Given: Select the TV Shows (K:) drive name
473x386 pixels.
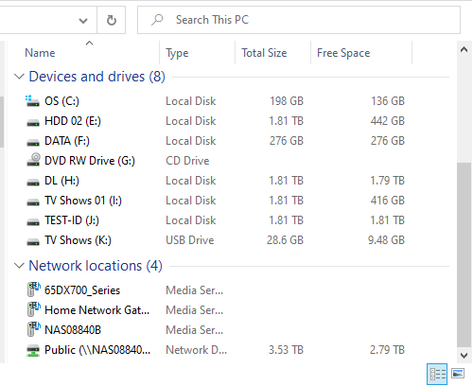Looking at the screenshot, I should tap(78, 240).
